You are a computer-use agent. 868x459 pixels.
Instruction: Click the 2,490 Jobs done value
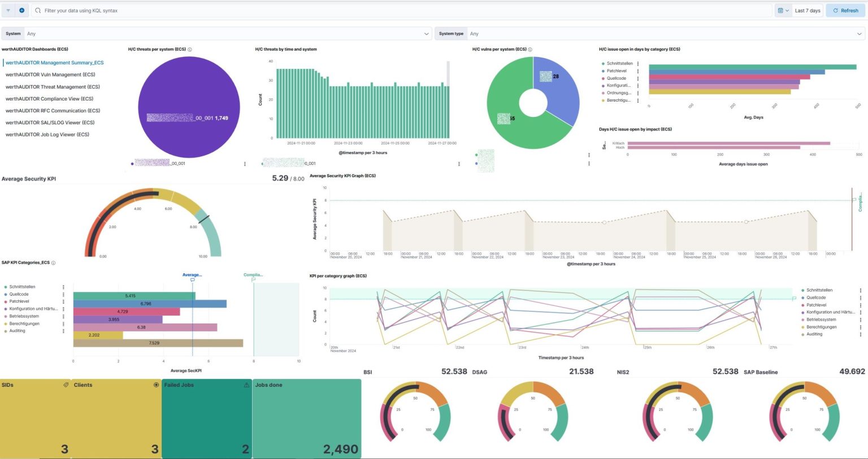coord(341,449)
